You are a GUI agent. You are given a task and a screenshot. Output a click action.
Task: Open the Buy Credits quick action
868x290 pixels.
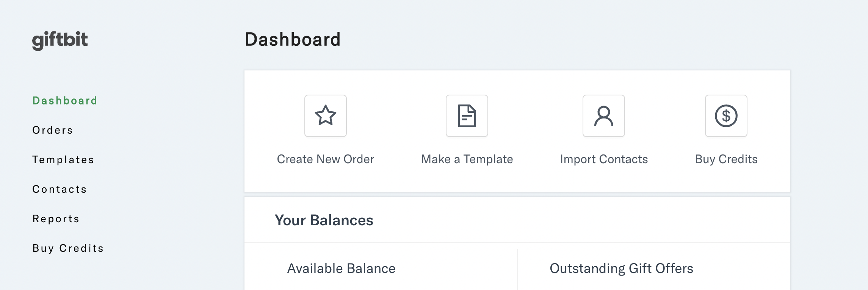[726, 159]
